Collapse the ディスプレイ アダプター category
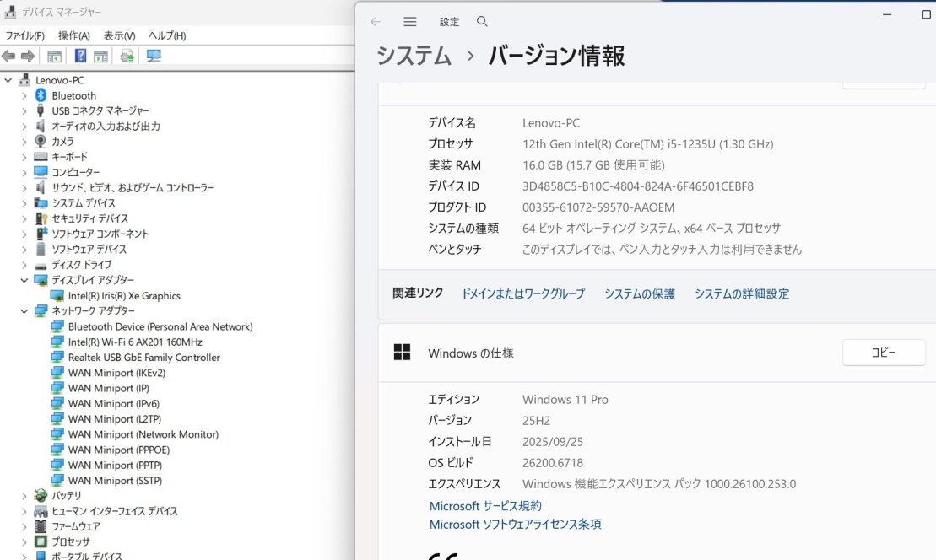Screen dimensions: 936x560 click(24, 280)
